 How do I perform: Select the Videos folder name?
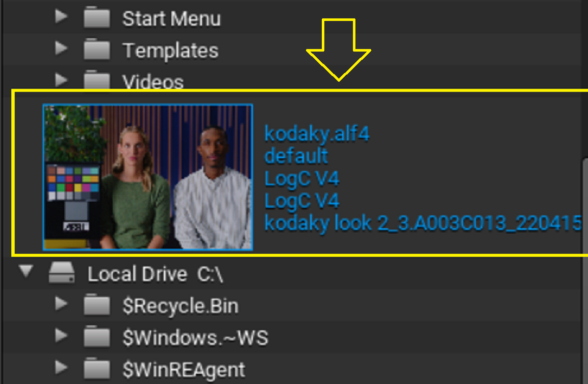(x=153, y=81)
